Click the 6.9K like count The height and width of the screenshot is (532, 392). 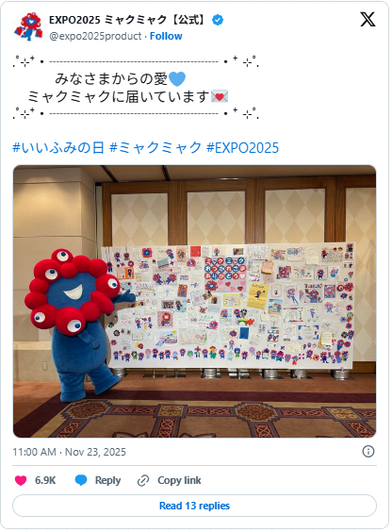pyautogui.click(x=45, y=480)
